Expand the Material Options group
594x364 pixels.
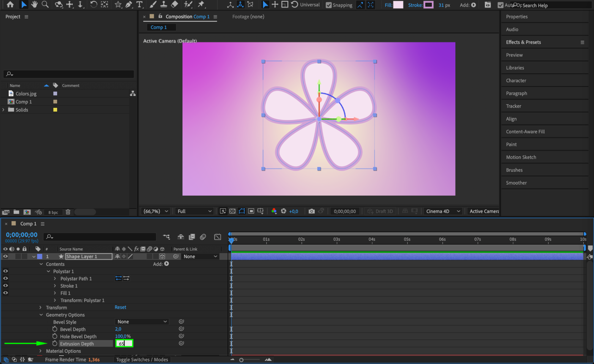(x=41, y=351)
